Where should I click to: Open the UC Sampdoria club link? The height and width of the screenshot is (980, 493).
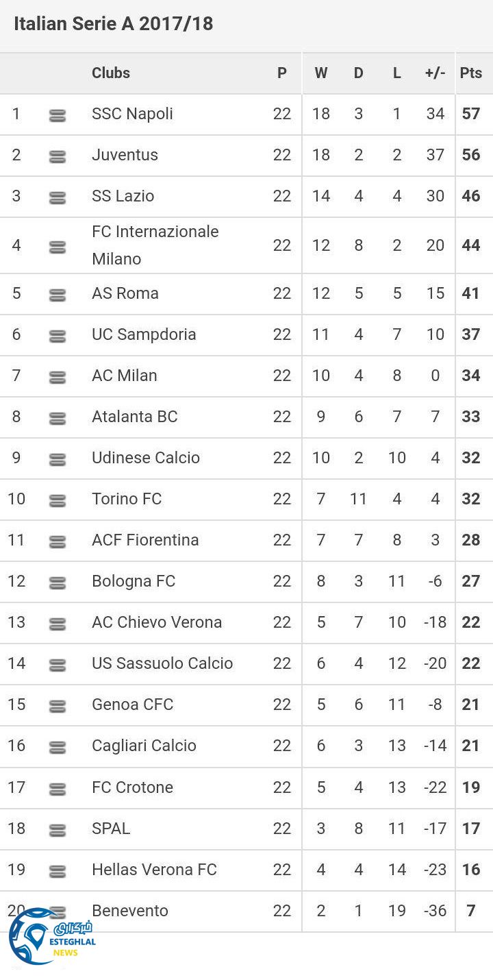(144, 334)
